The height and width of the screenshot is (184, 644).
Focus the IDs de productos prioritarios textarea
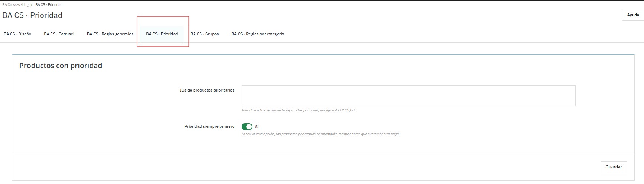pyautogui.click(x=408, y=96)
